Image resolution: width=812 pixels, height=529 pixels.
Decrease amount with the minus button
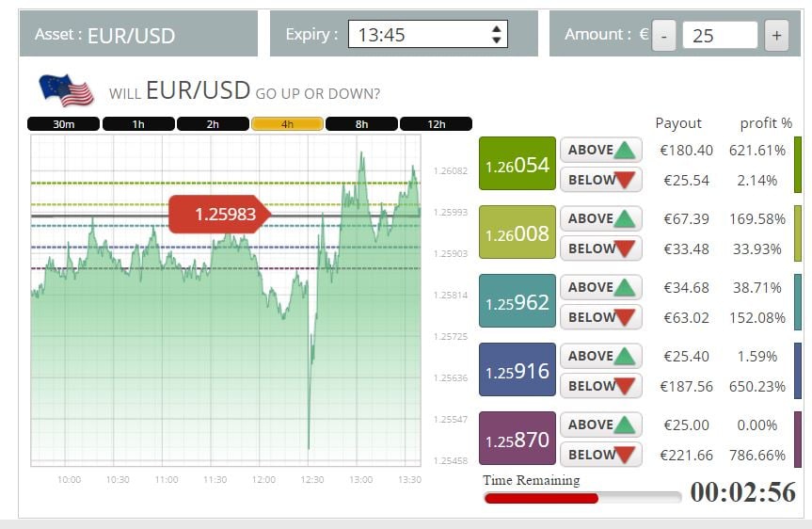tap(663, 35)
